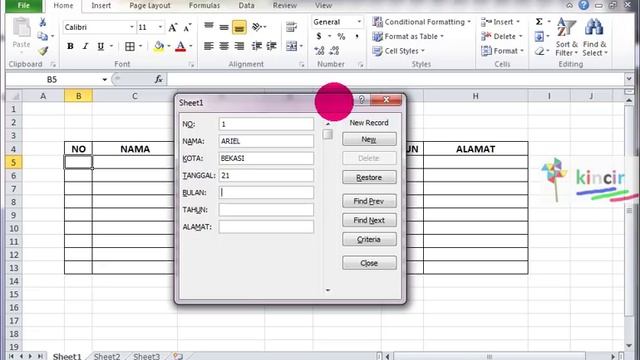Click the BULAN input field
This screenshot has height=360, width=640.
pos(266,192)
